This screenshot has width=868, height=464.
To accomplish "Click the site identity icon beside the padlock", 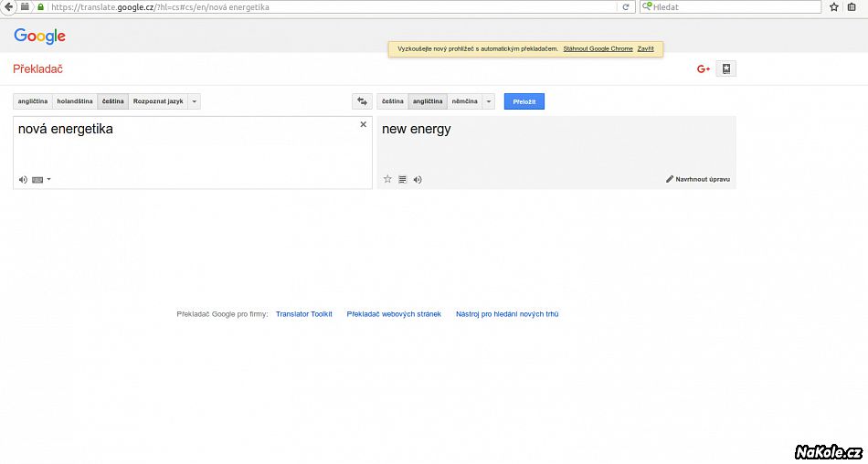I will pyautogui.click(x=25, y=6).
